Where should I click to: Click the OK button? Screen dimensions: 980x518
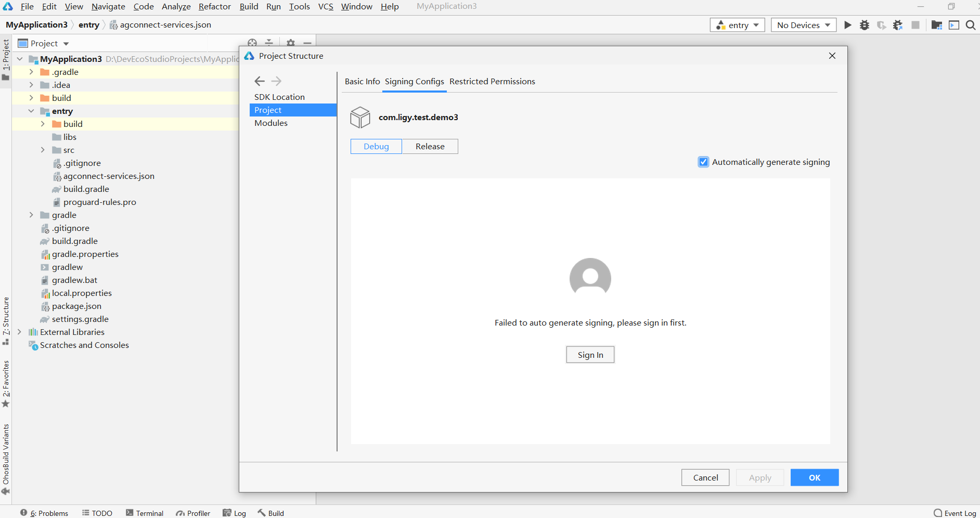point(815,477)
